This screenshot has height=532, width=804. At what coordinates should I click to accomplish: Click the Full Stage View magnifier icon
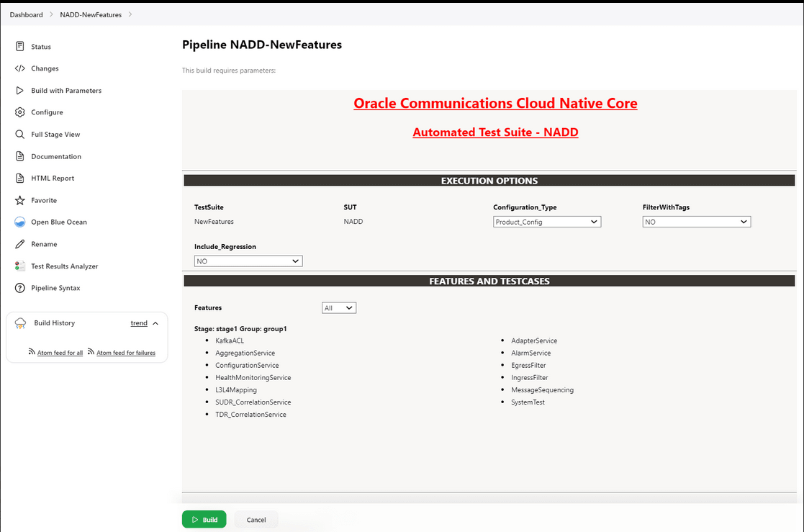coord(19,134)
